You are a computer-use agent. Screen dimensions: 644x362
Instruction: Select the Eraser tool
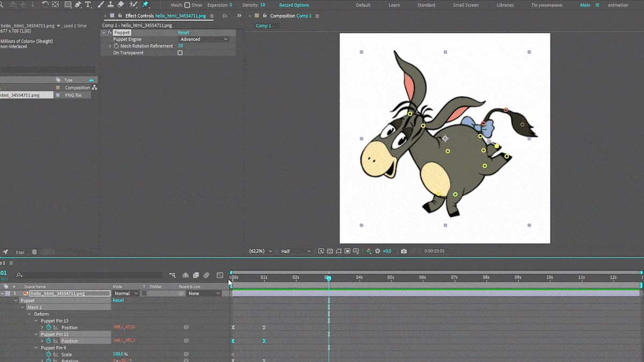pos(121,4)
